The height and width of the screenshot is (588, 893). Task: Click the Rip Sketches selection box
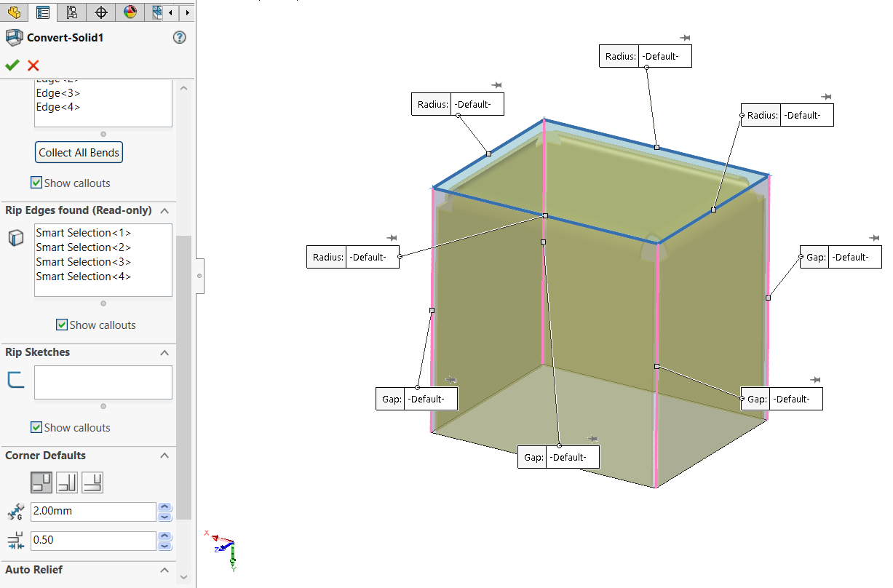pos(103,382)
